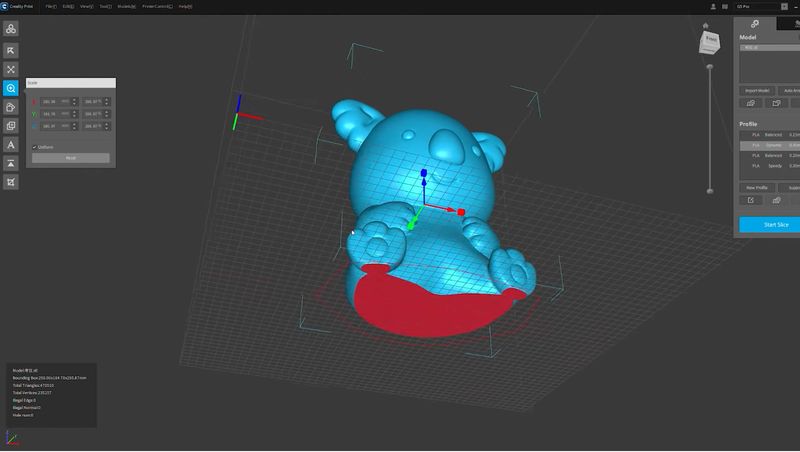Image resolution: width=800 pixels, height=452 pixels.
Task: Click the view orientation cube
Action: click(x=710, y=42)
